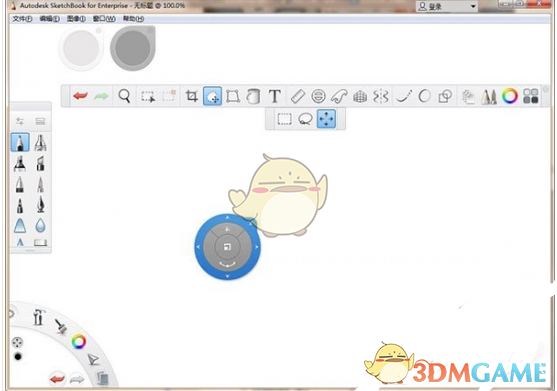
Task: Click the center square of transform puck
Action: 227,247
